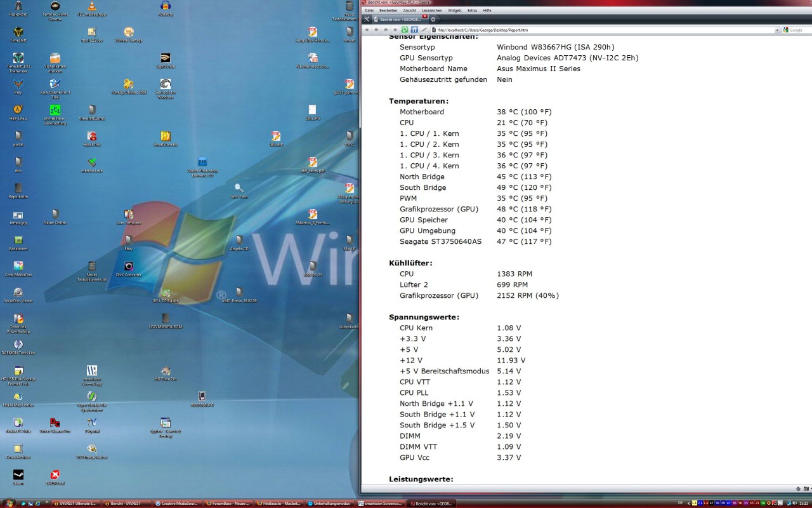Switch to Creative MediaSource taskbar button
The height and width of the screenshot is (508, 812).
tap(177, 503)
